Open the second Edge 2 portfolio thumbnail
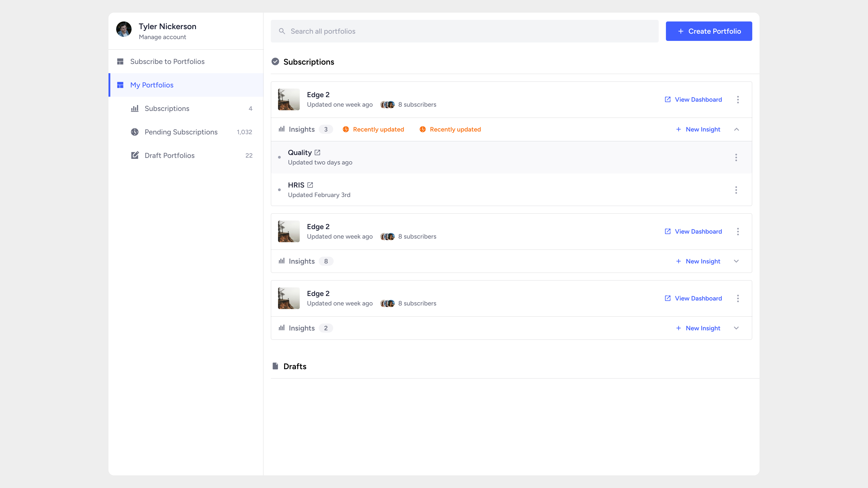Viewport: 868px width, 488px height. coord(289,231)
